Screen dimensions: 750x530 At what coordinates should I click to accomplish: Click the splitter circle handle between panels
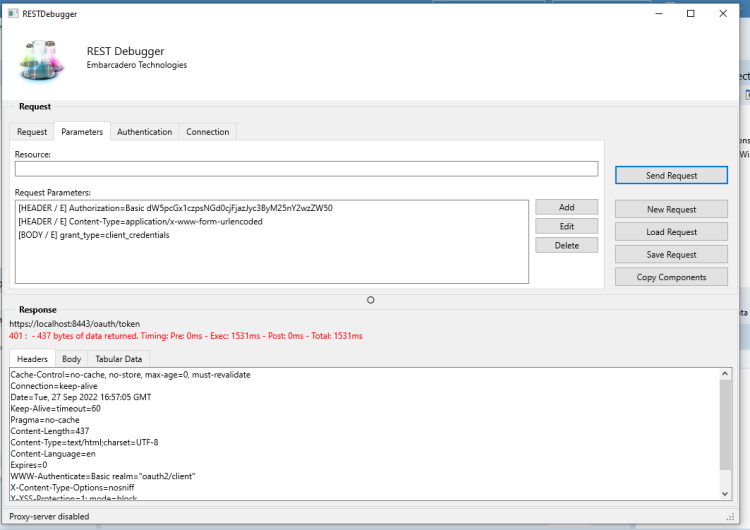pos(370,300)
